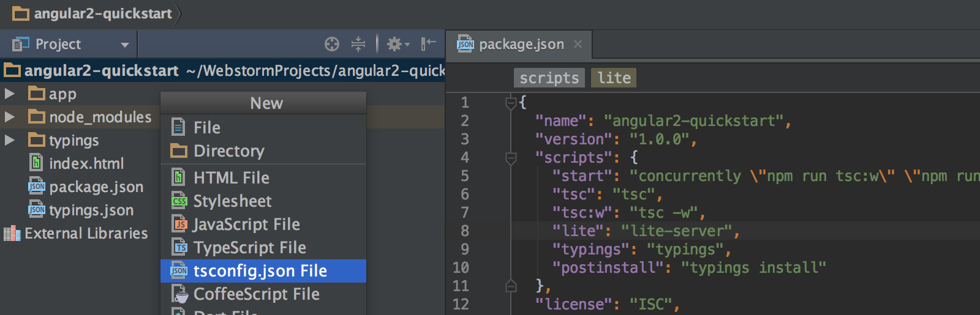Click the scroll-from-source crosshair icon
The height and width of the screenshot is (315, 980).
click(x=332, y=44)
